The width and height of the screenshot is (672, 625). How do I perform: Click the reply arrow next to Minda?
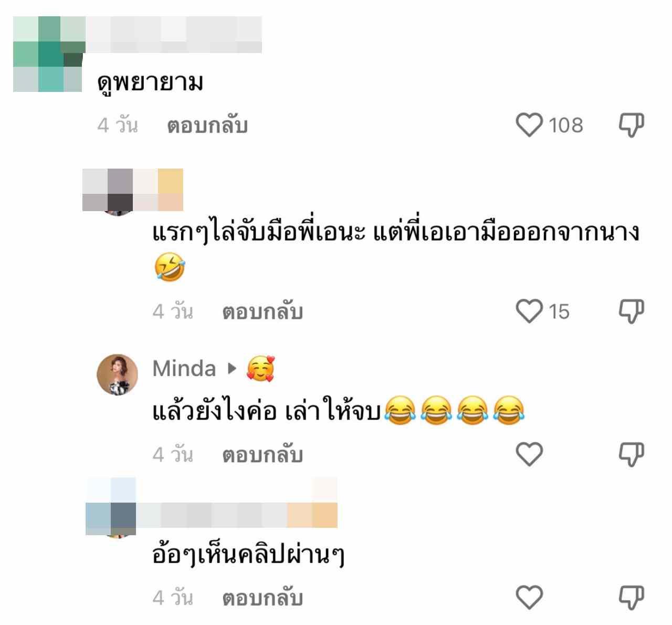tap(232, 369)
